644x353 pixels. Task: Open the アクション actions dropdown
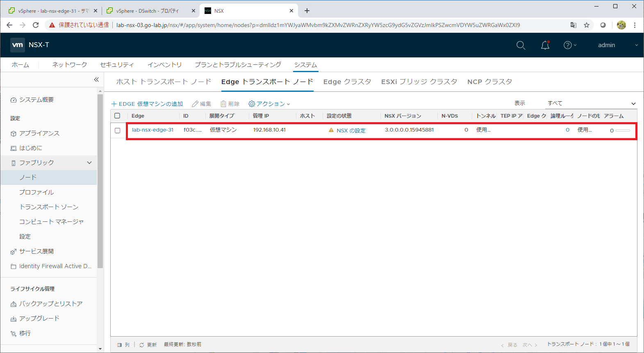click(x=269, y=104)
